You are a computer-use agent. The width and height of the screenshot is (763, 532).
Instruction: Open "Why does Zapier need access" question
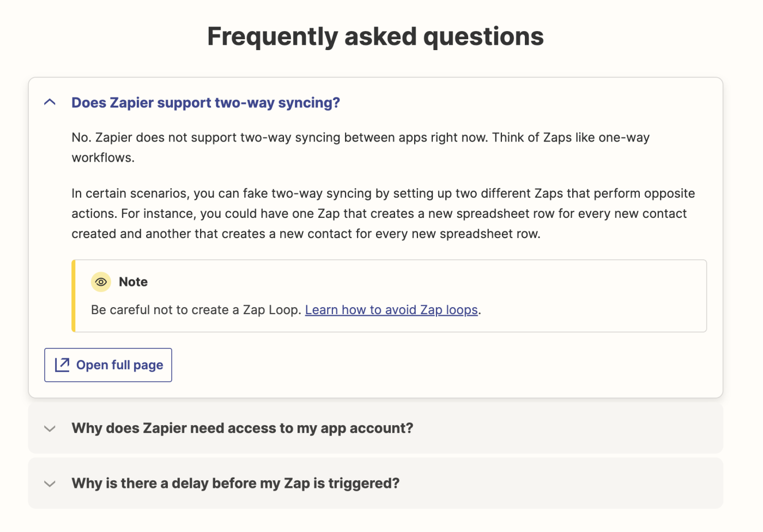[x=243, y=429]
